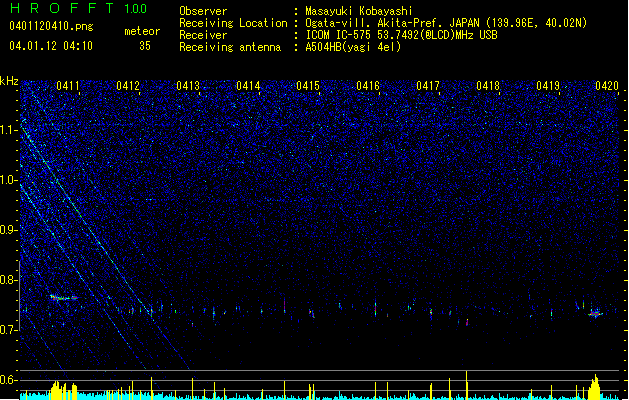This screenshot has height=400, width=629.
Task: Click the 0413 time marker
Action: [188, 86]
